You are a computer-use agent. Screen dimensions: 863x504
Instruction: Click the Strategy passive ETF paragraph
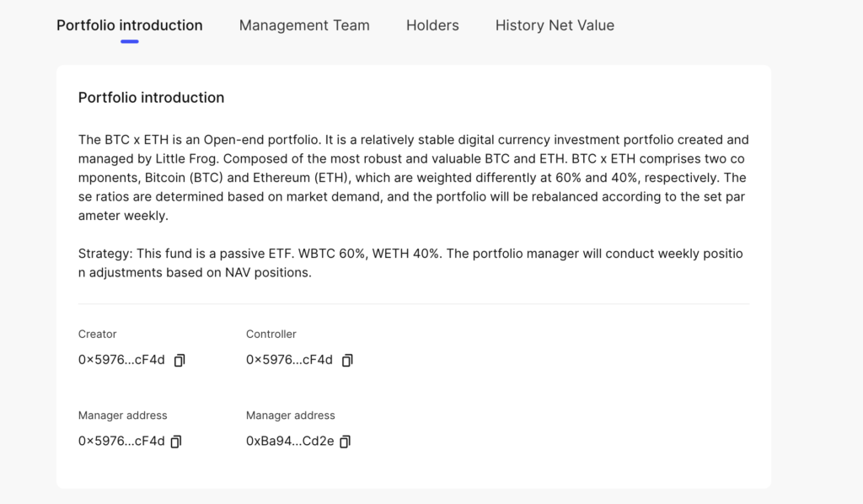410,263
